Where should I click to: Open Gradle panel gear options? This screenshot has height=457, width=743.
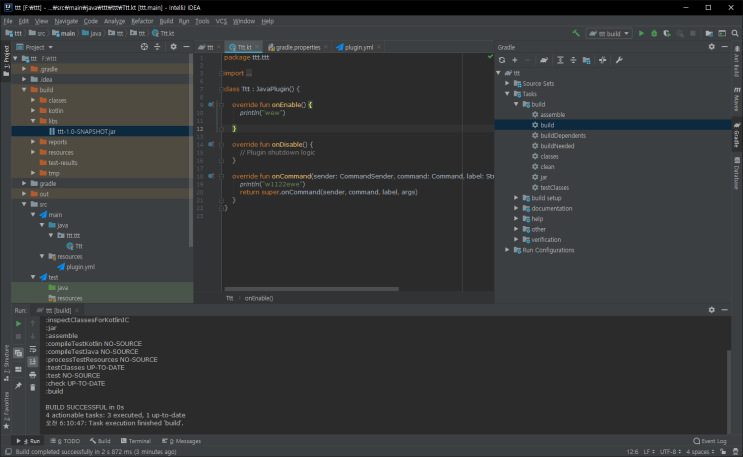pyautogui.click(x=712, y=47)
